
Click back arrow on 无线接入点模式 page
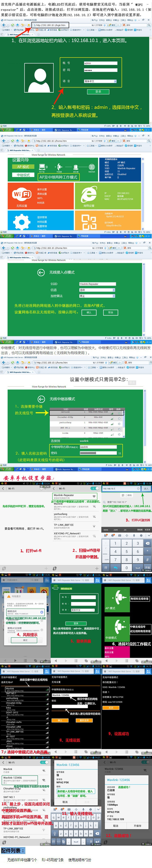[x=41, y=272]
